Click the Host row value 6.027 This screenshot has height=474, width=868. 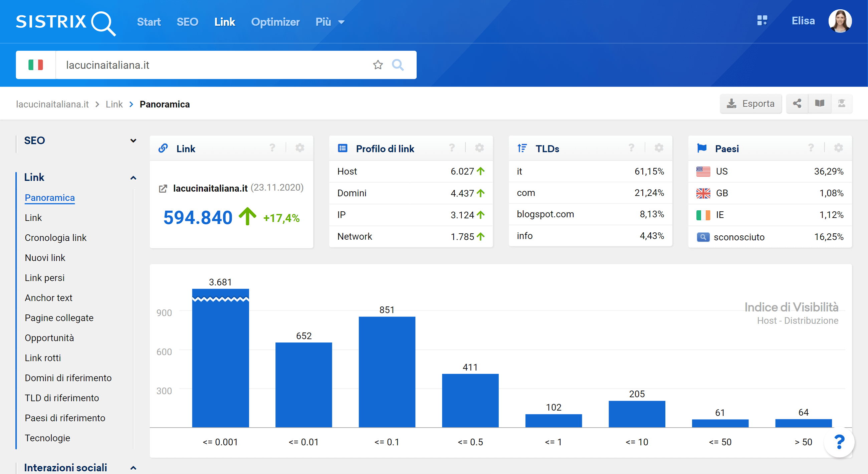click(462, 172)
